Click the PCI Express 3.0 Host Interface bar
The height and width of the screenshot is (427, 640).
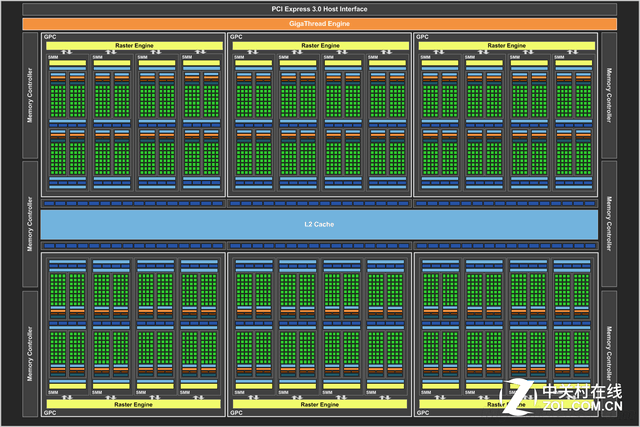[319, 9]
